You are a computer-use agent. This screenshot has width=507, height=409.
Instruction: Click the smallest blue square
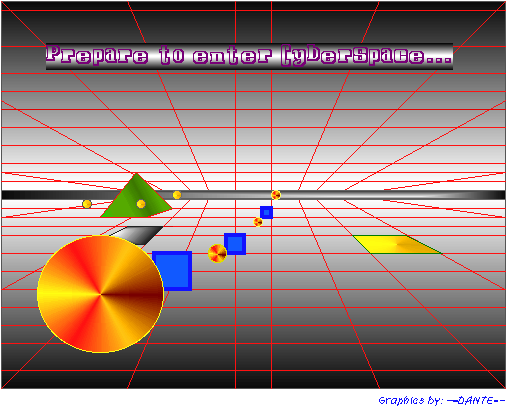point(266,212)
